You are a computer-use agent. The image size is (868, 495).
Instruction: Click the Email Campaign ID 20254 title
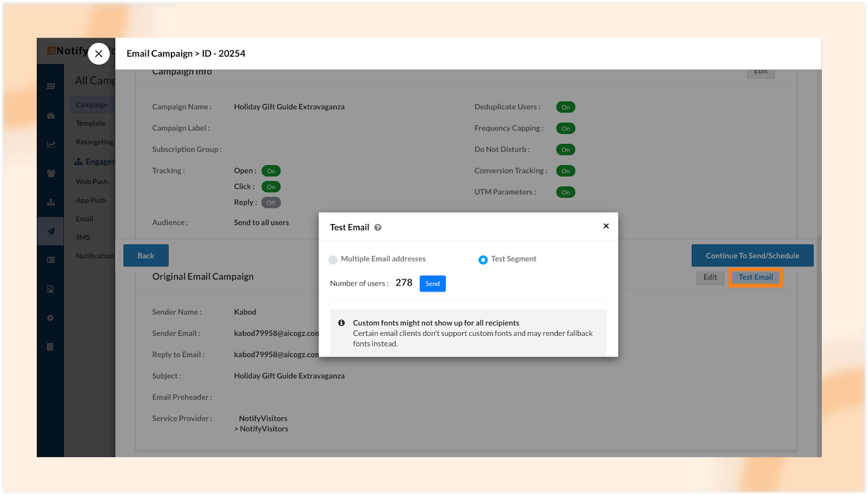186,54
